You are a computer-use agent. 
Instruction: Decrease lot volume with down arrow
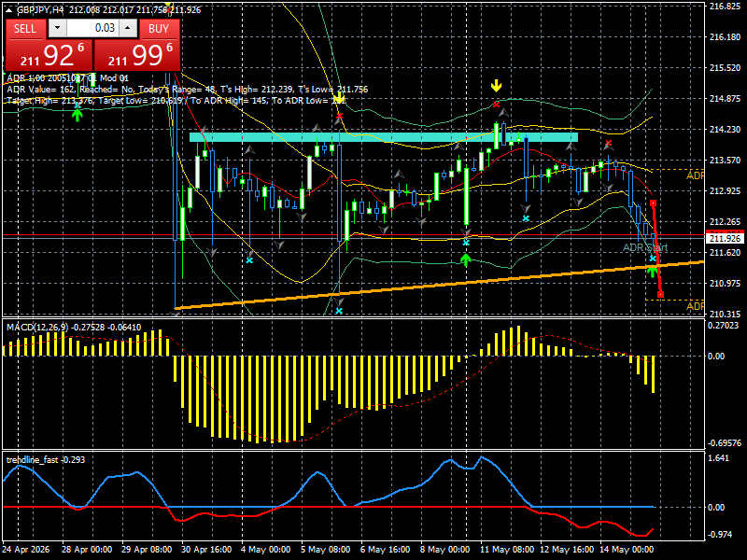pos(58,28)
